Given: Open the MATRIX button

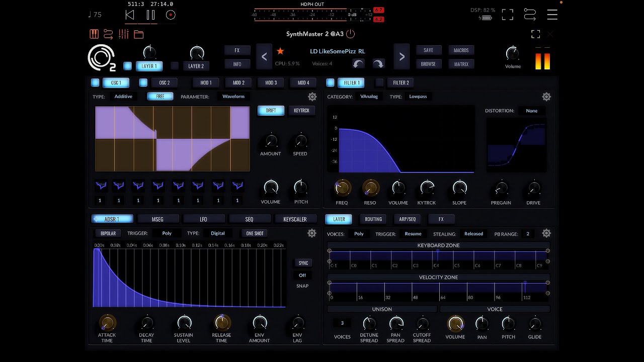Looking at the screenshot, I should click(x=461, y=64).
